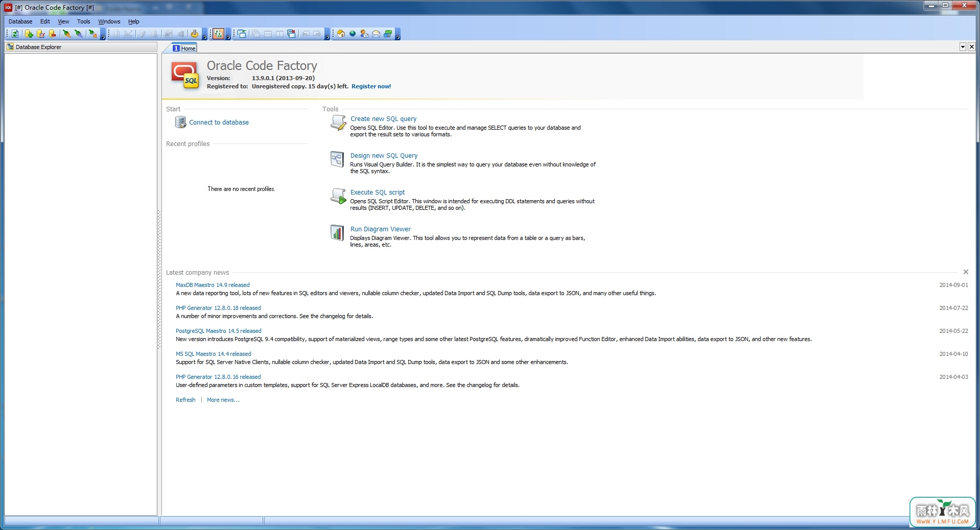This screenshot has height=530, width=980.
Task: Open the PHP Generator 12.8.0.16 released news
Action: click(x=218, y=377)
